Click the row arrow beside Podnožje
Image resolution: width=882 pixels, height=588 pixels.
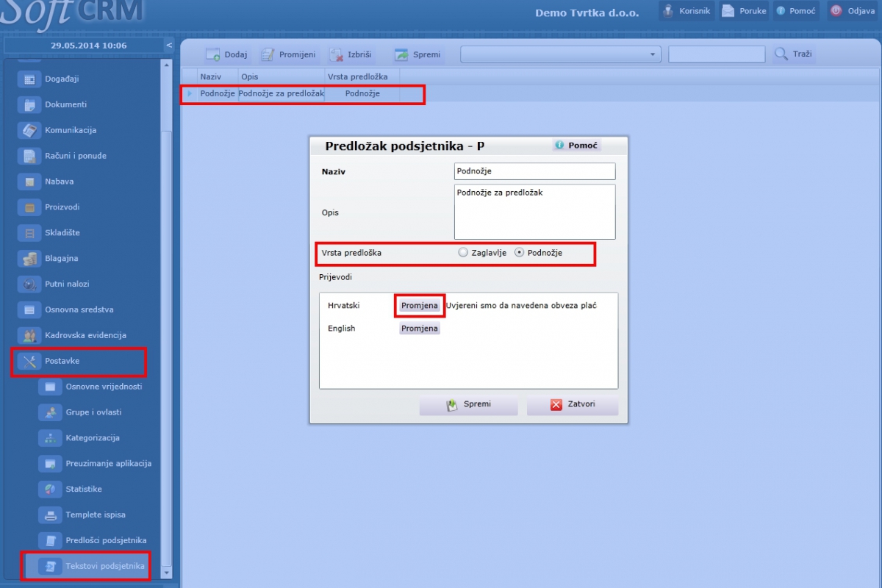[x=189, y=93]
